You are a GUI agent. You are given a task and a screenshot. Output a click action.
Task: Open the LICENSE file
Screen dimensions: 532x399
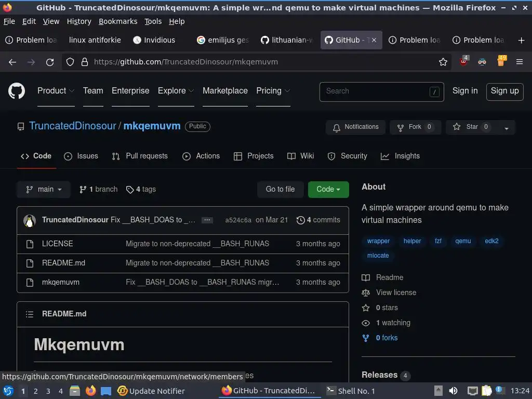57,244
